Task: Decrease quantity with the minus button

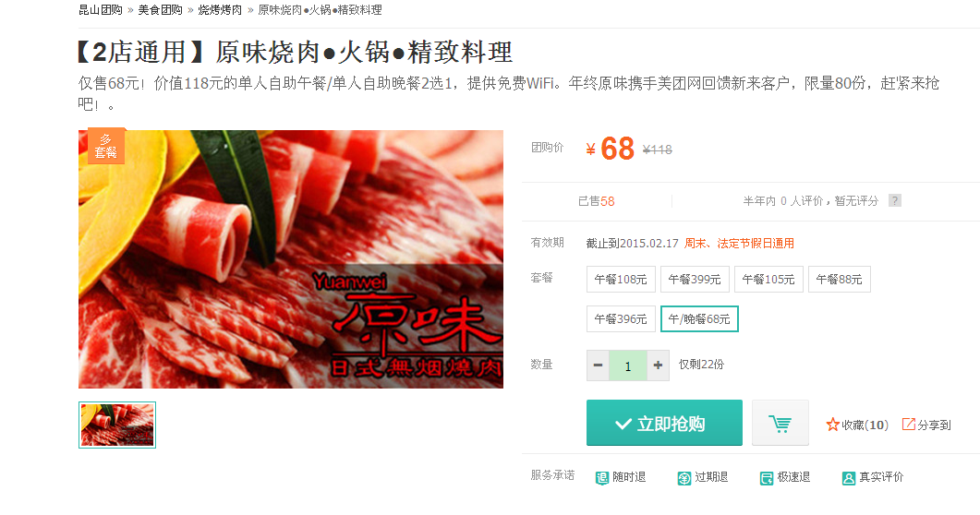Action: [599, 365]
